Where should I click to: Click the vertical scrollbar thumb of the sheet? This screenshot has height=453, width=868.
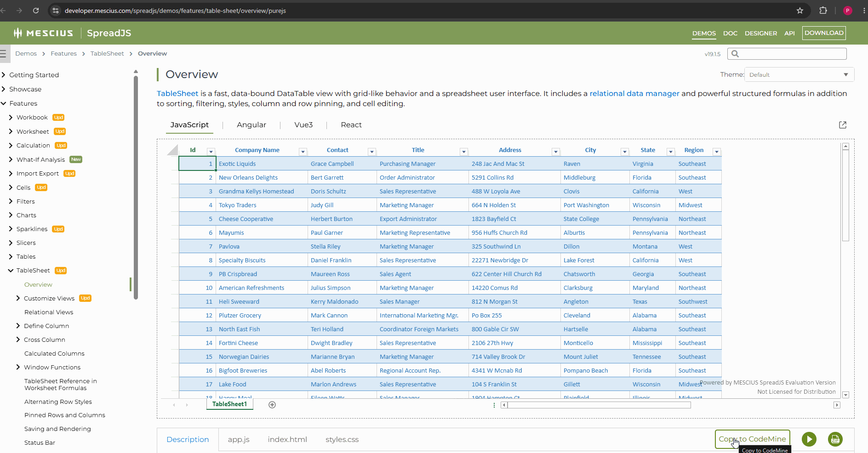coord(845,195)
